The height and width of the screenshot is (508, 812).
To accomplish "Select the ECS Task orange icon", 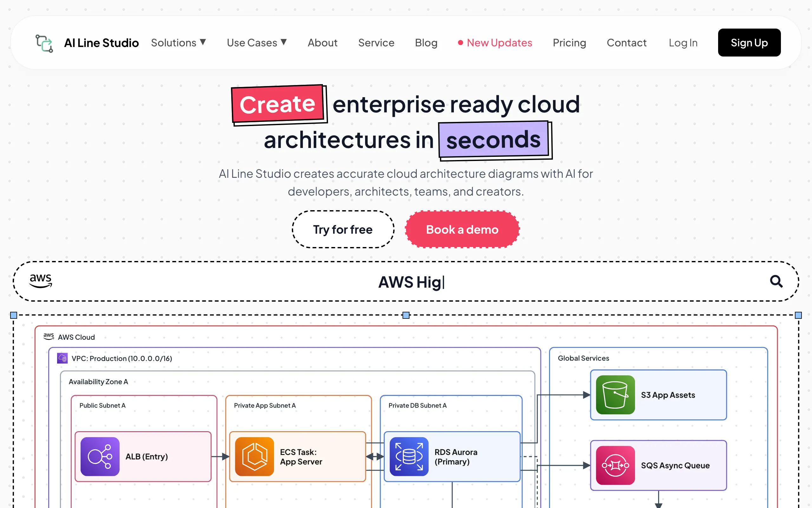I will (254, 456).
